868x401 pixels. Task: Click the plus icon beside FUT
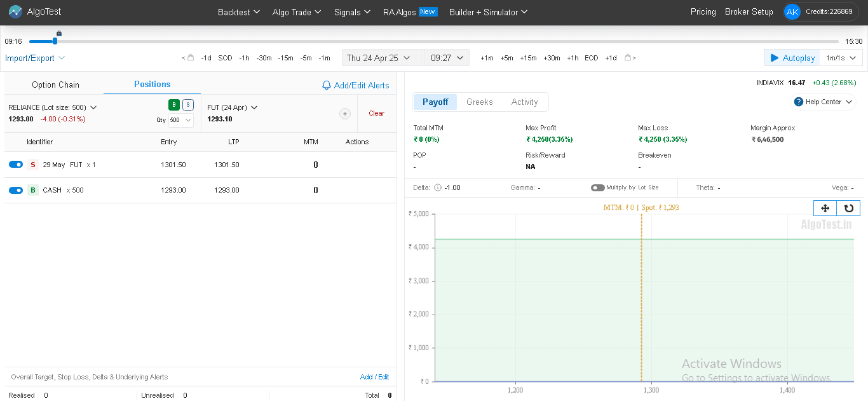(x=345, y=114)
